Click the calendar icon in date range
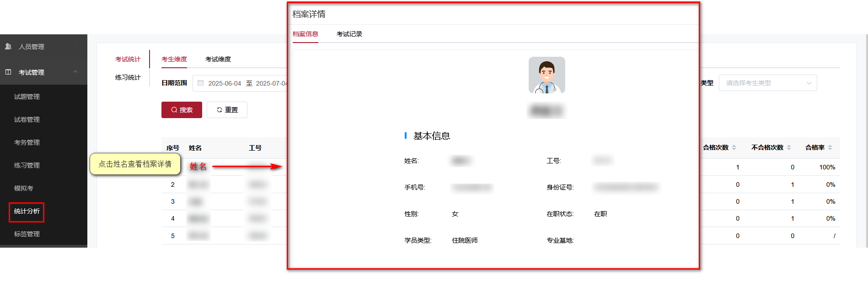The width and height of the screenshot is (868, 282). tap(200, 83)
